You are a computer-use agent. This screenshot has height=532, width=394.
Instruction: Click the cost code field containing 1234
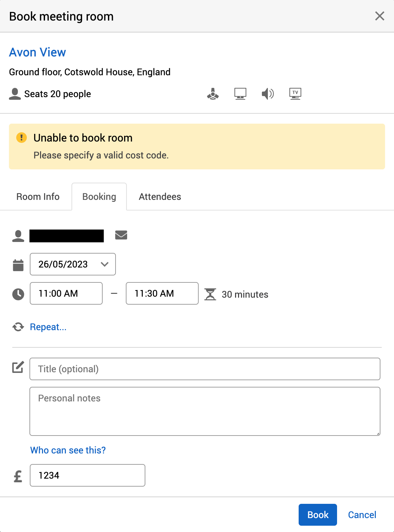[x=87, y=475]
